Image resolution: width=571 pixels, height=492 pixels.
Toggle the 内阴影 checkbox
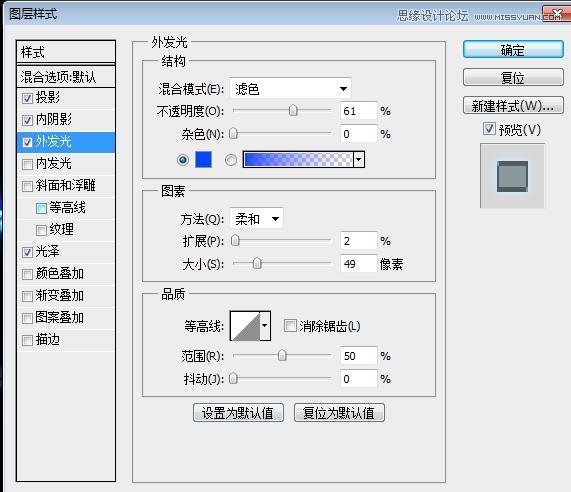pos(27,120)
